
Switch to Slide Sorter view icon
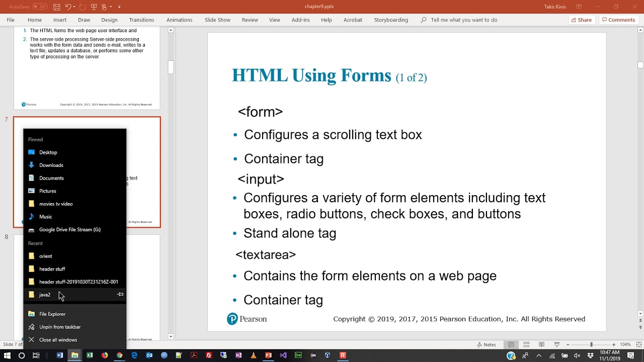[526, 344]
